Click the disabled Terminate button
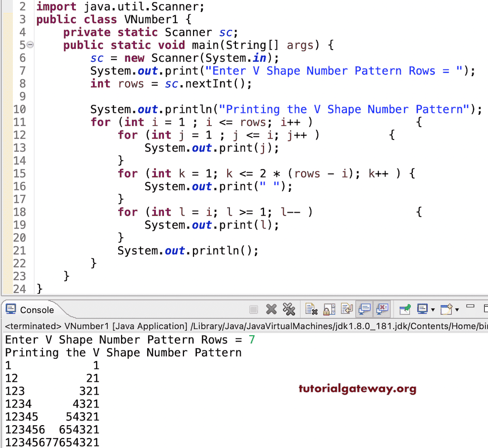 pos(253,309)
